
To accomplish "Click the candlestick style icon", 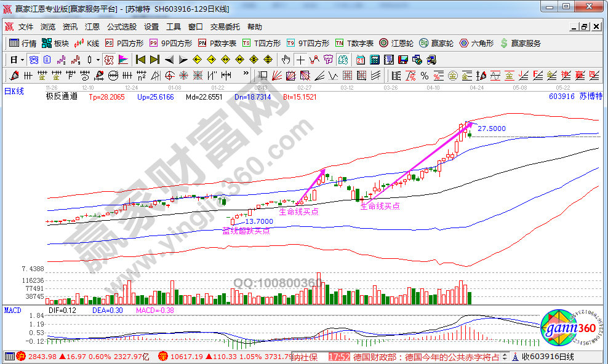I will click(90, 60).
